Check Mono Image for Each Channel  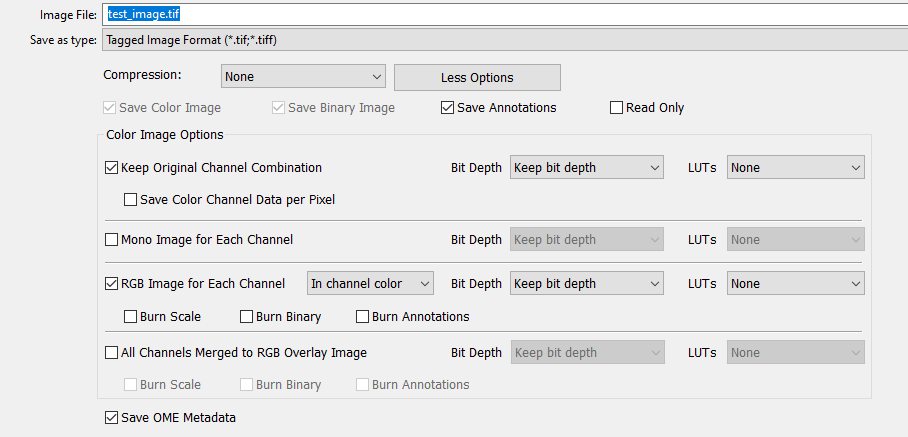coord(112,240)
